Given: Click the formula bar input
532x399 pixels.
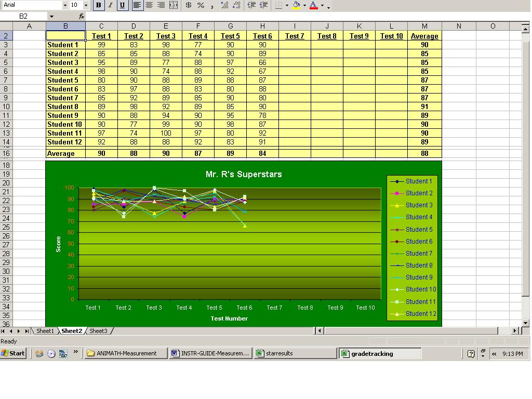Looking at the screenshot, I should click(307, 16).
